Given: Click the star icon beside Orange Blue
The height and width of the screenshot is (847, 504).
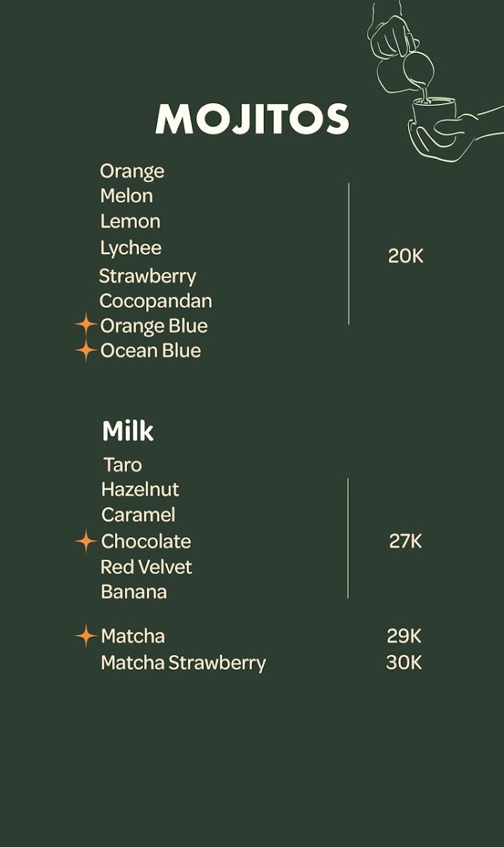Looking at the screenshot, I should click(85, 325).
